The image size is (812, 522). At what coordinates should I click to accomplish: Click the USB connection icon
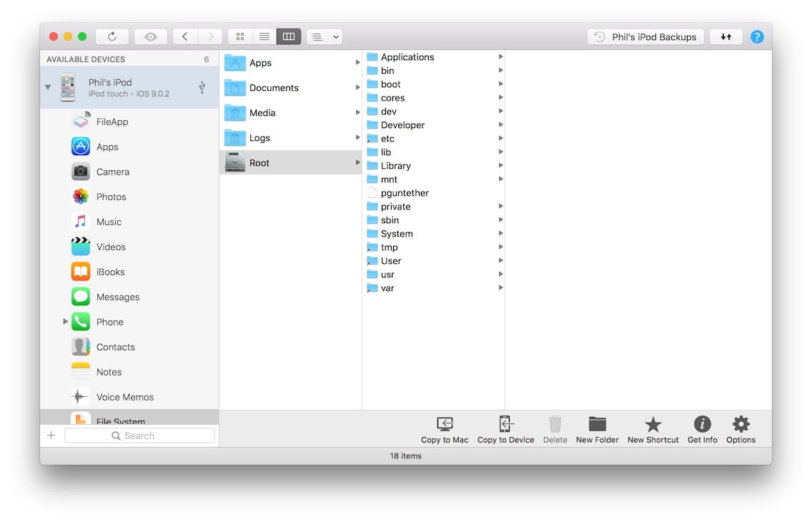pos(202,87)
